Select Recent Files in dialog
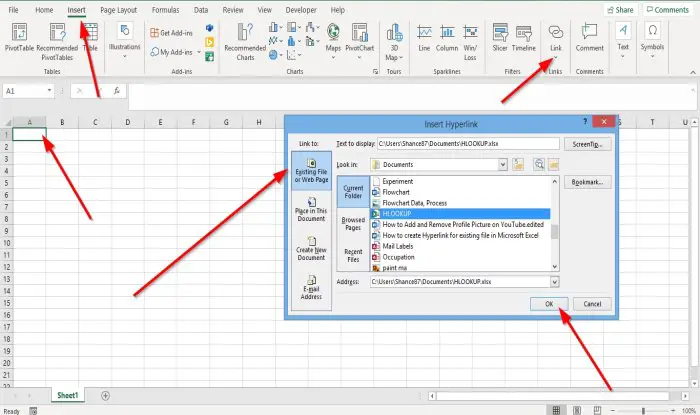 click(x=353, y=255)
